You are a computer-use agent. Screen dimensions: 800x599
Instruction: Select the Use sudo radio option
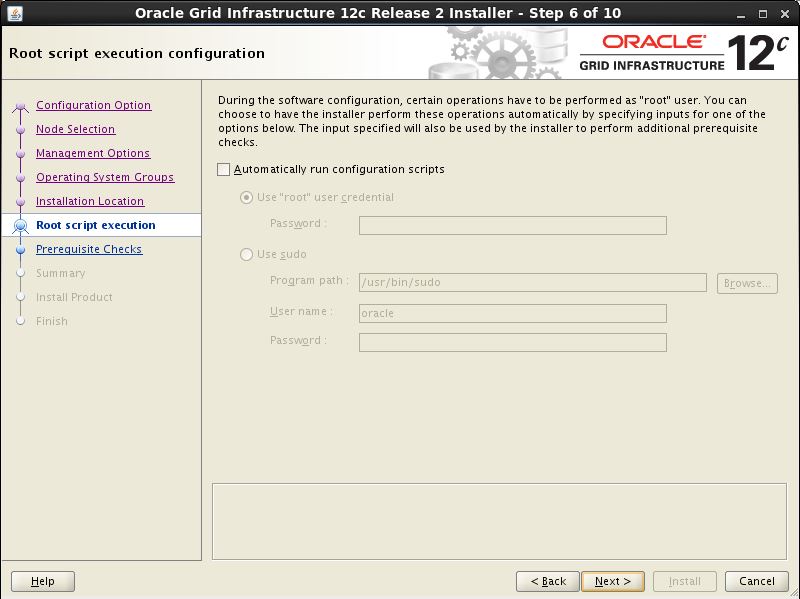pyautogui.click(x=246, y=254)
